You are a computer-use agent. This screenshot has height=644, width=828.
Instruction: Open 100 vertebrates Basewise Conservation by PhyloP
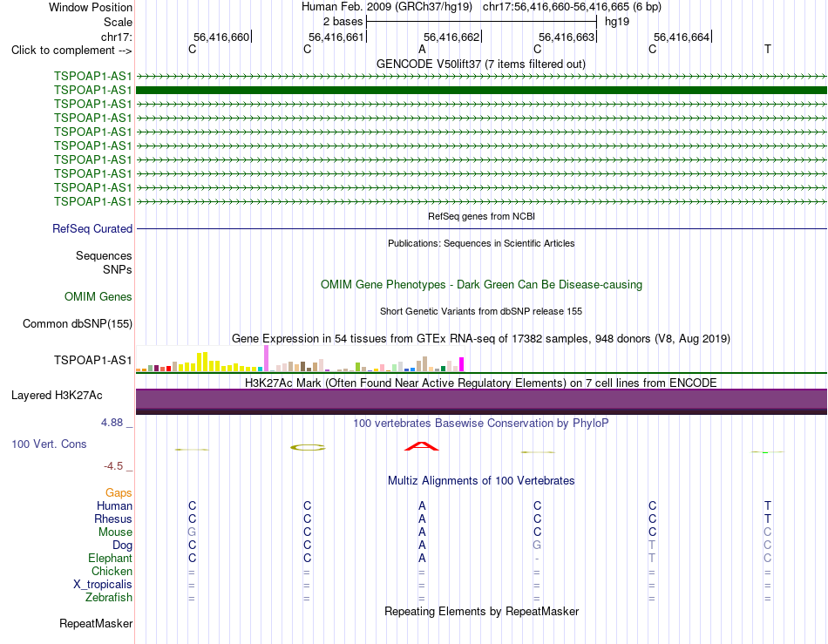481,423
